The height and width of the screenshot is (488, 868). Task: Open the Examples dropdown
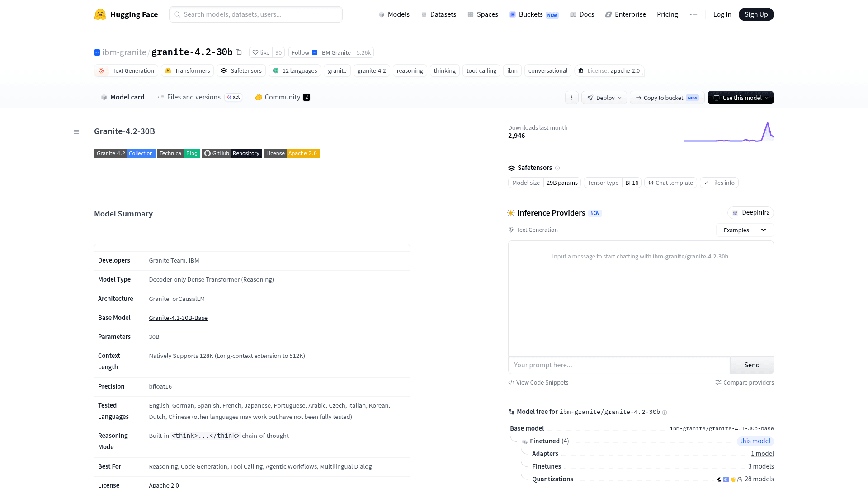click(x=745, y=230)
